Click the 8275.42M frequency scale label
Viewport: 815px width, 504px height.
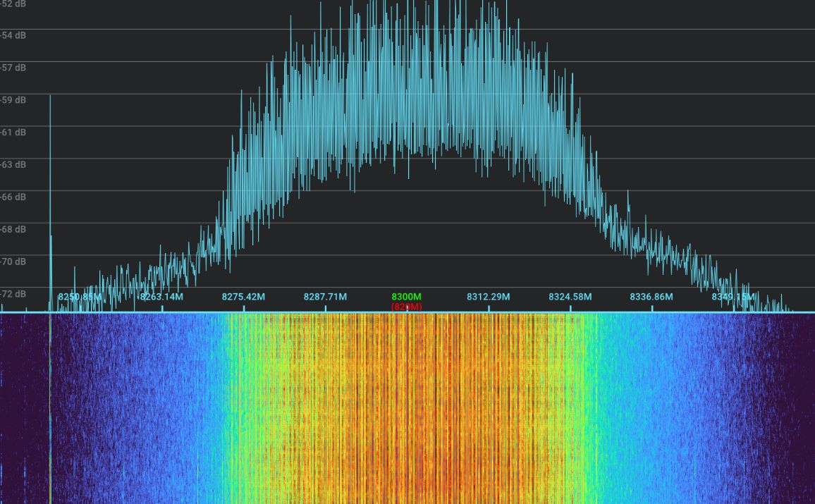pyautogui.click(x=244, y=297)
